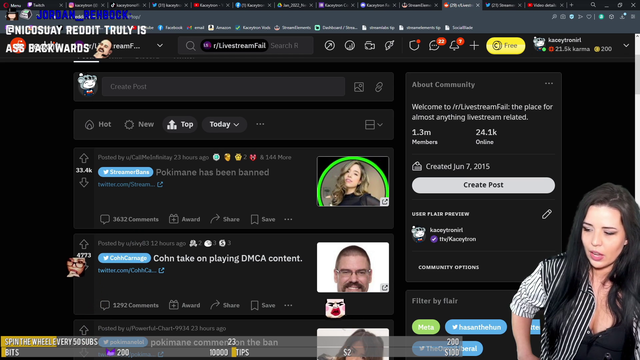Open the Pokimane has been banned title
The image size is (640, 360).
pos(212,172)
